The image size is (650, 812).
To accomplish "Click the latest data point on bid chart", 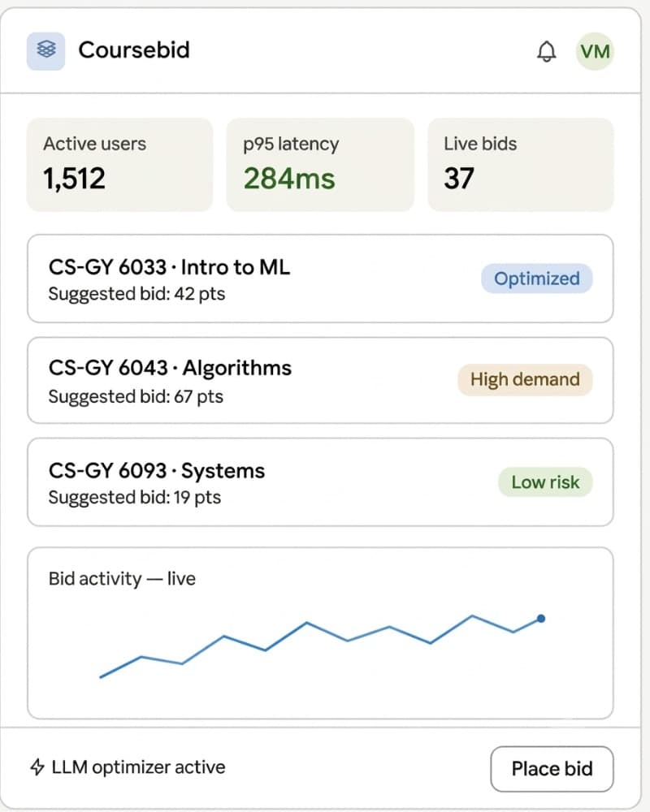I will (541, 618).
